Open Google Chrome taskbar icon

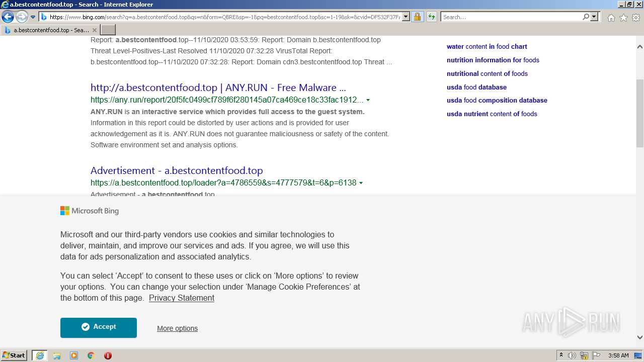click(91, 355)
